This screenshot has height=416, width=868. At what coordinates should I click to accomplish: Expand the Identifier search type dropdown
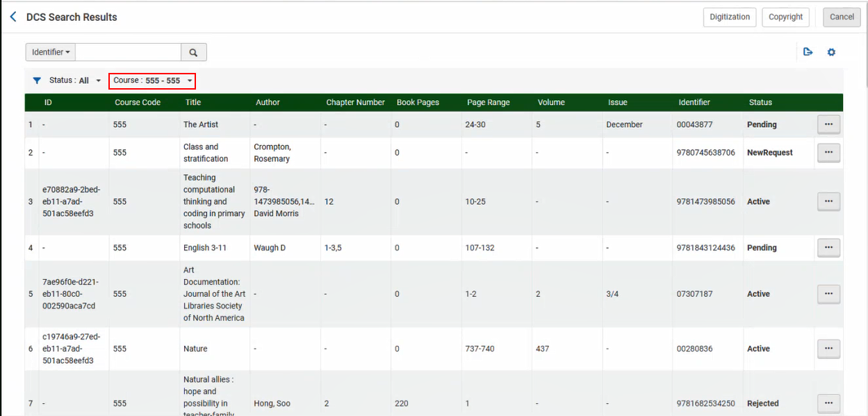pyautogui.click(x=51, y=52)
